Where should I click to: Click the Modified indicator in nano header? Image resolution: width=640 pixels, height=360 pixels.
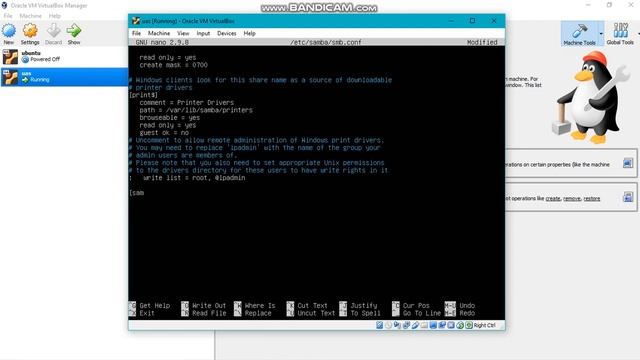coord(482,42)
